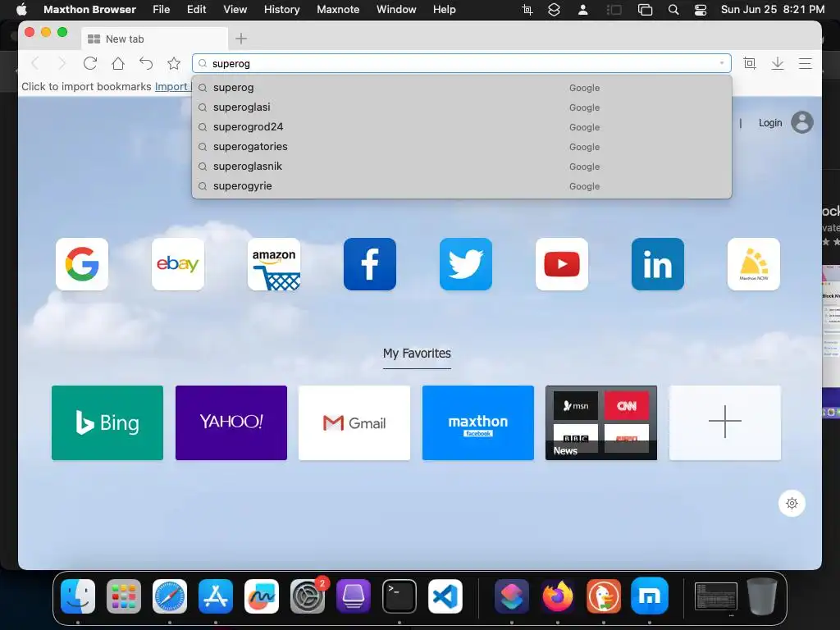Open the Trash in the dock

click(x=762, y=596)
